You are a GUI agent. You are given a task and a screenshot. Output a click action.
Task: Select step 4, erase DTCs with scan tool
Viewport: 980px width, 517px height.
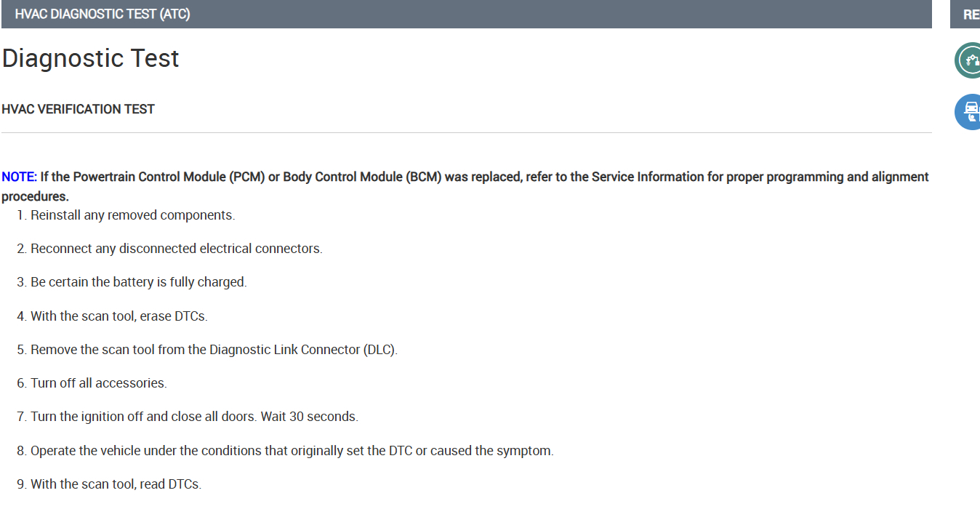(119, 316)
